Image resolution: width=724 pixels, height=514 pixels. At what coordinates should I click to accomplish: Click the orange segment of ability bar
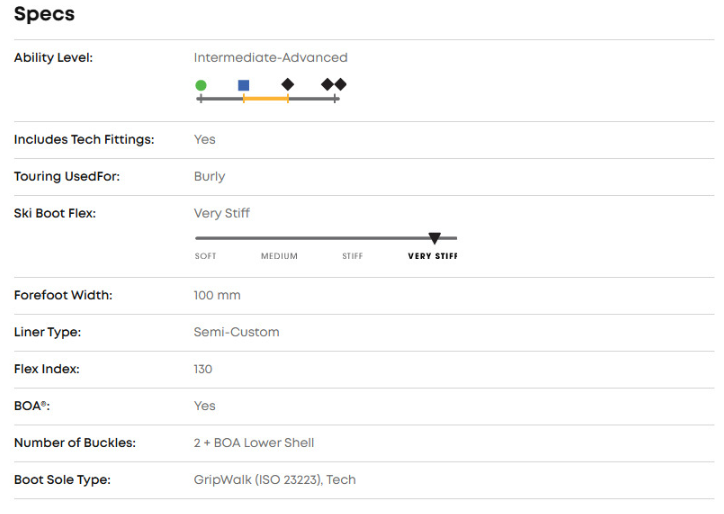coord(266,99)
